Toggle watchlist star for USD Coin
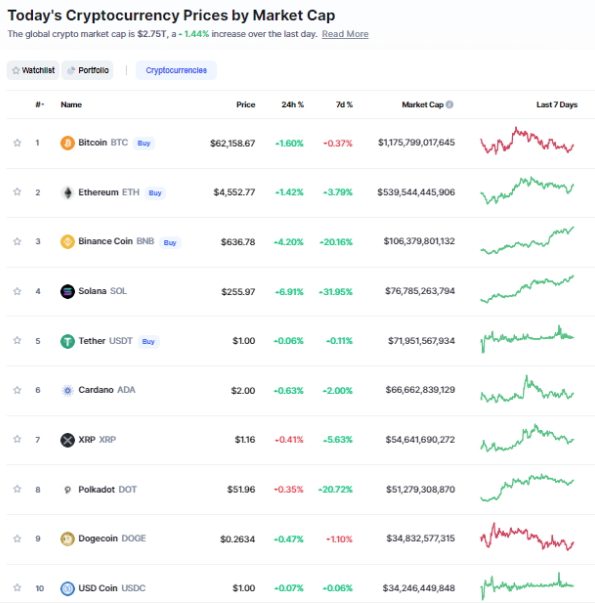The image size is (595, 603). pyautogui.click(x=17, y=588)
